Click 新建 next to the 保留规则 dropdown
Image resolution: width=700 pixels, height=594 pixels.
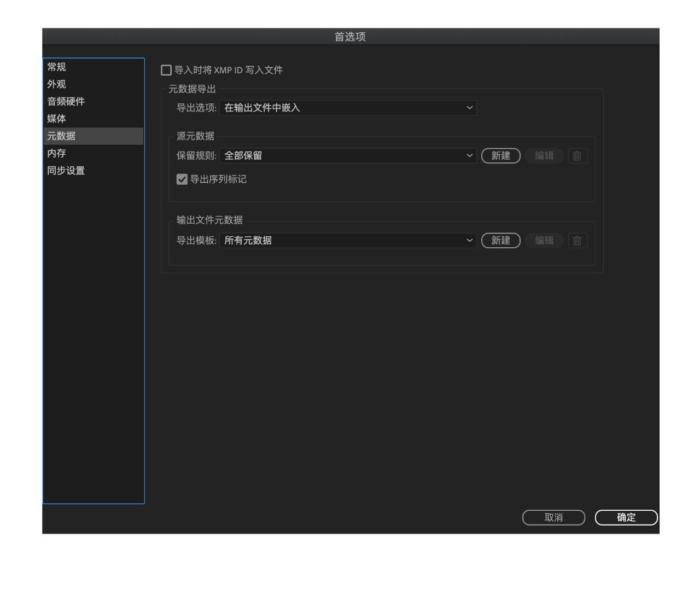tap(500, 156)
